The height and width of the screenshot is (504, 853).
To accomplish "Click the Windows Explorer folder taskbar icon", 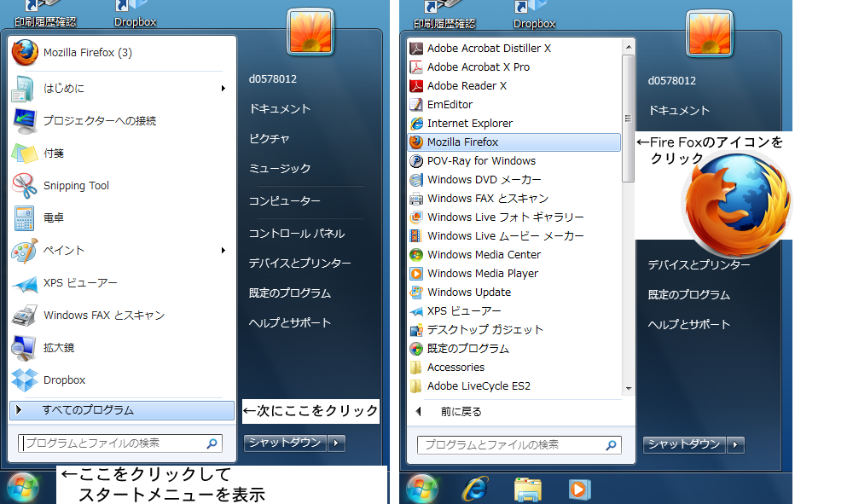I will [527, 489].
